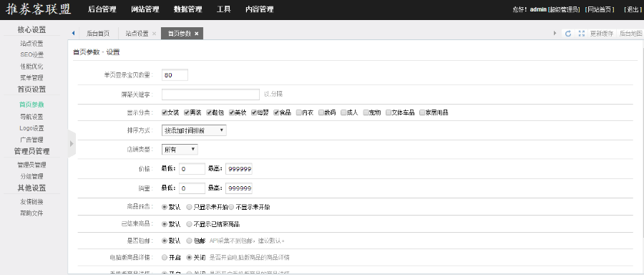The image size is (644, 275).
Task: Open 站点设置 in the sidebar
Action: coord(31,43)
